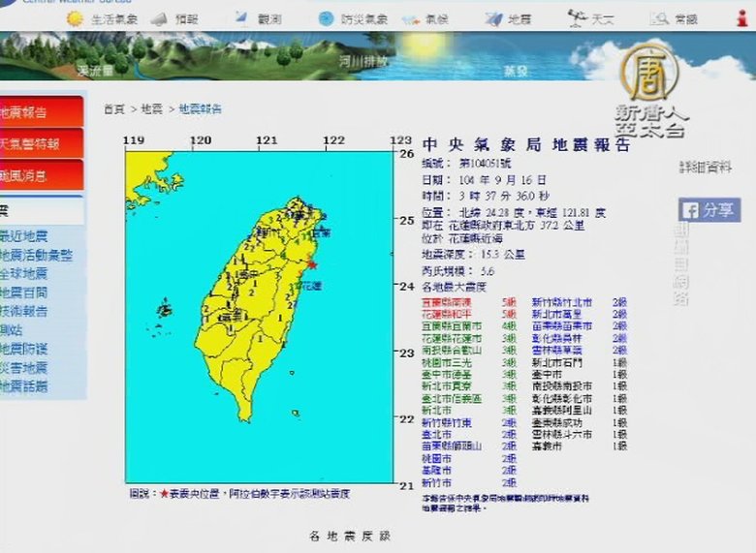
Task: Click the 氣候 icon in the navigation
Action: click(x=410, y=18)
